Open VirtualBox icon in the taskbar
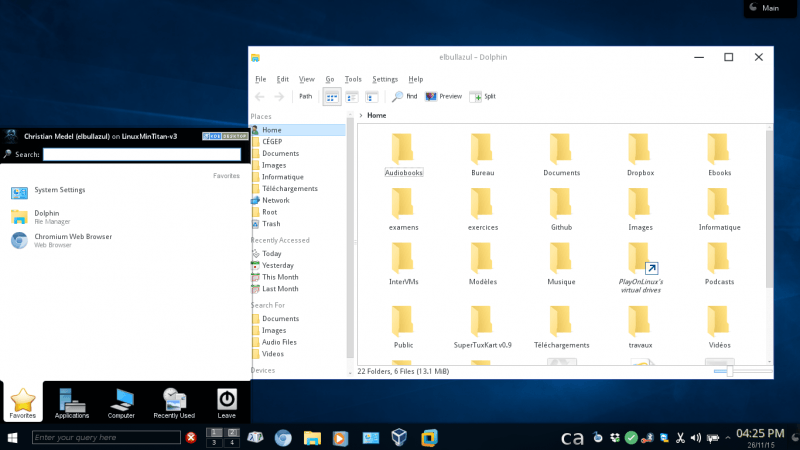The height and width of the screenshot is (450, 800). 399,437
